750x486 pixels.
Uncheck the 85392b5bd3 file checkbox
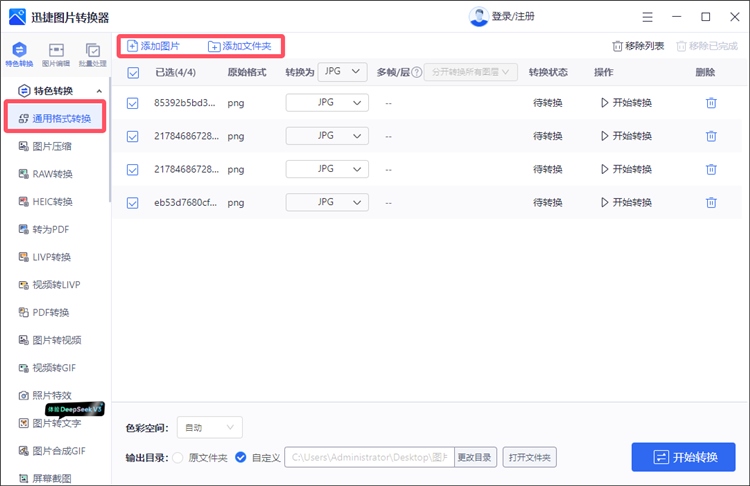point(132,103)
